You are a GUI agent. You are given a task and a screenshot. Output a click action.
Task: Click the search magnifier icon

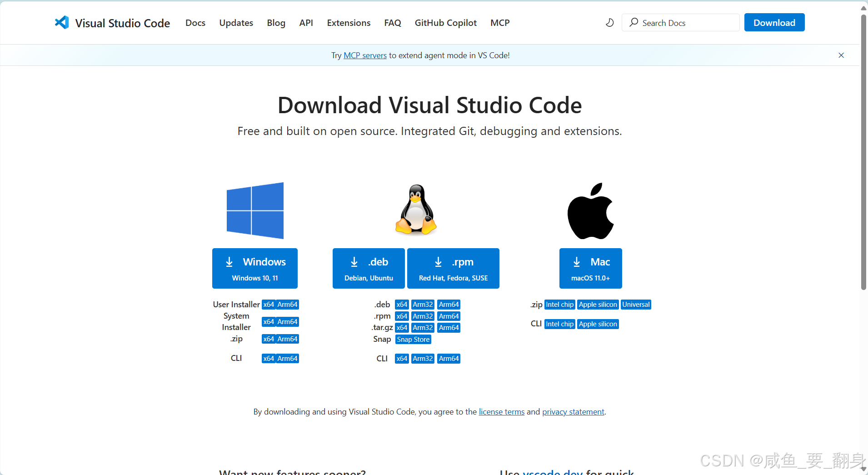tap(634, 22)
